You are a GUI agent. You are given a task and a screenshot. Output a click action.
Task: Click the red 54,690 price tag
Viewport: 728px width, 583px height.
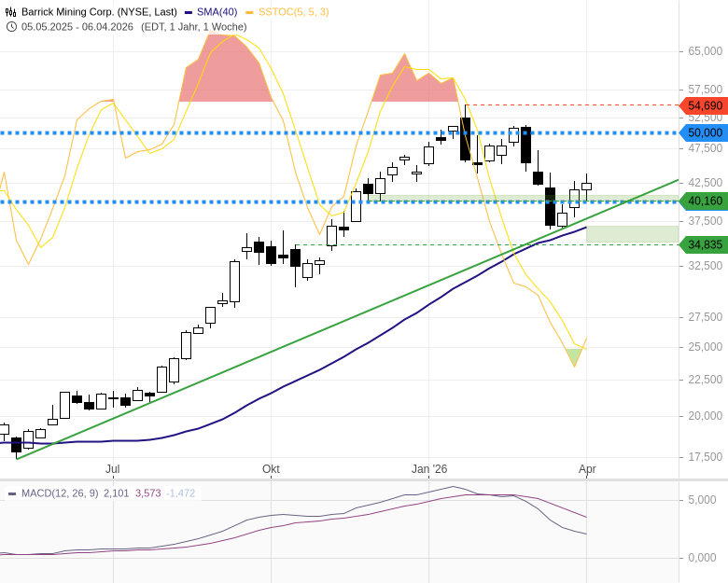pyautogui.click(x=705, y=106)
